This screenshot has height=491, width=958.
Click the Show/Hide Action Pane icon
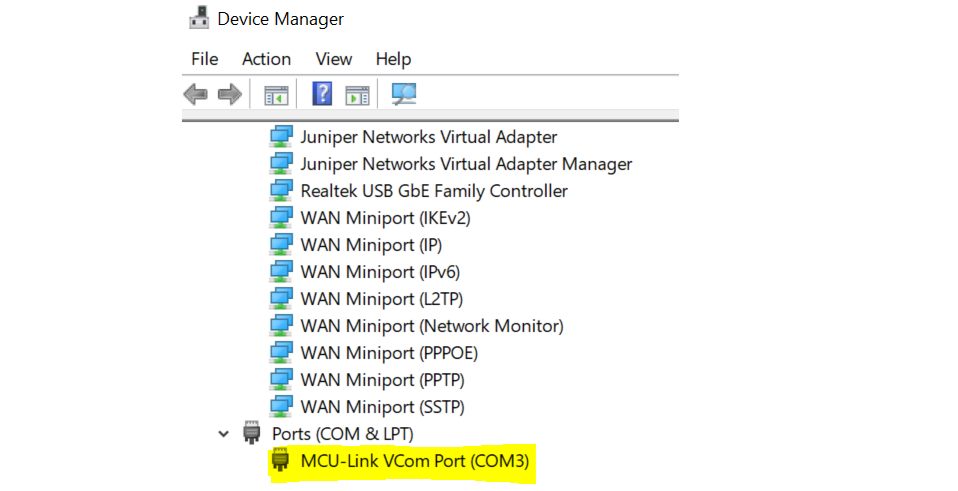point(357,95)
